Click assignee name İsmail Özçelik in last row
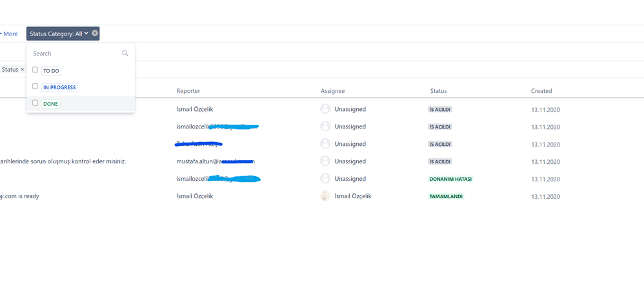 (353, 196)
